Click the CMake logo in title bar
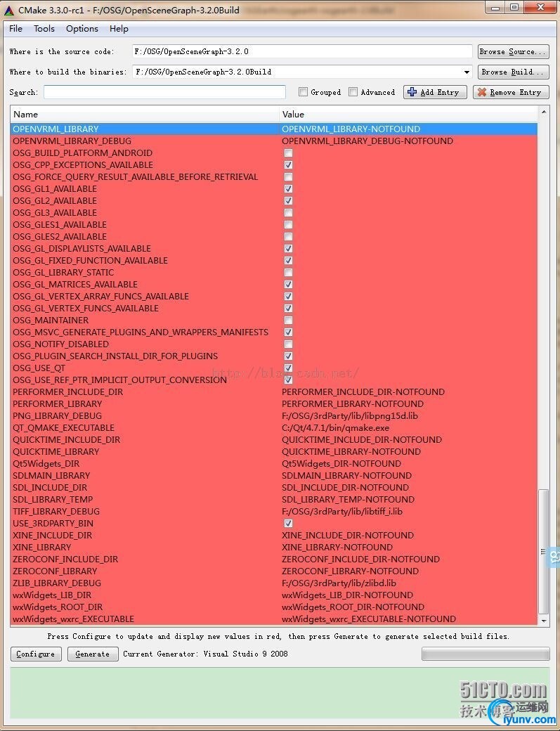 (9, 10)
